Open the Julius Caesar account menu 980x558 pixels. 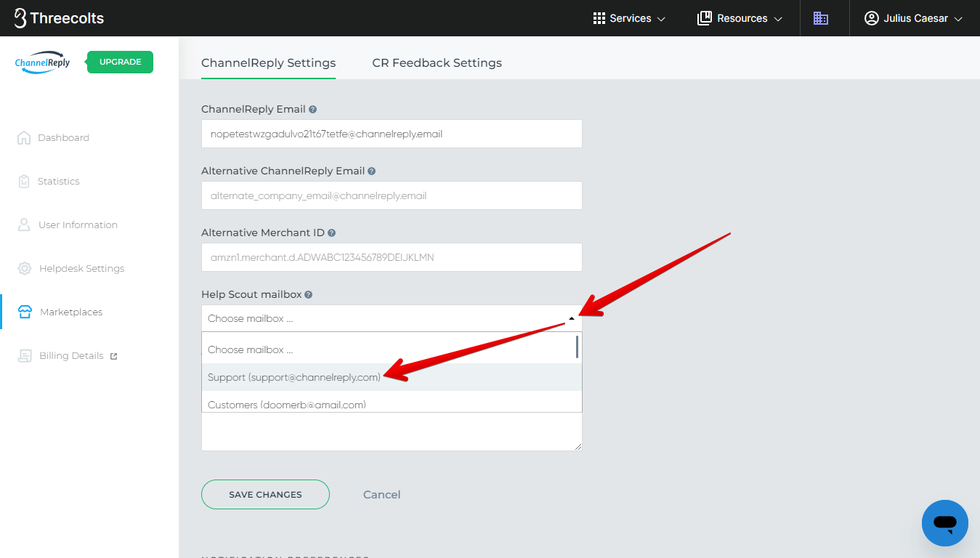(913, 18)
